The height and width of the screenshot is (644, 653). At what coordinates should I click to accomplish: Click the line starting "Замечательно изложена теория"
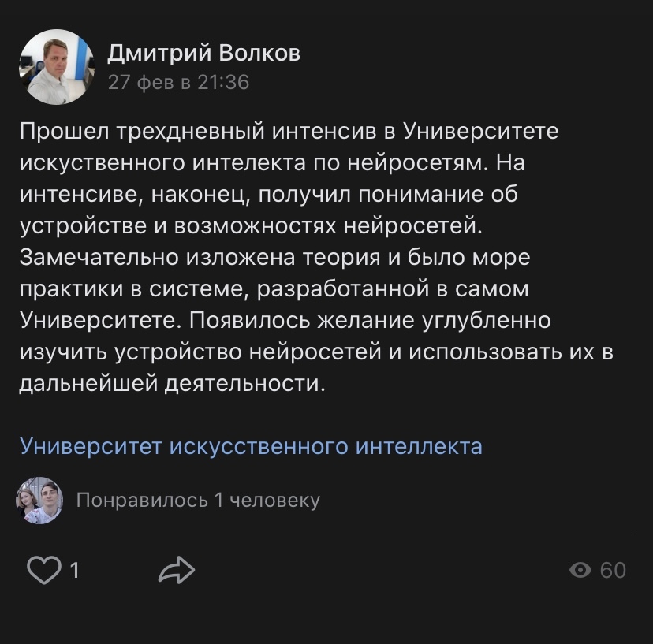click(x=275, y=258)
